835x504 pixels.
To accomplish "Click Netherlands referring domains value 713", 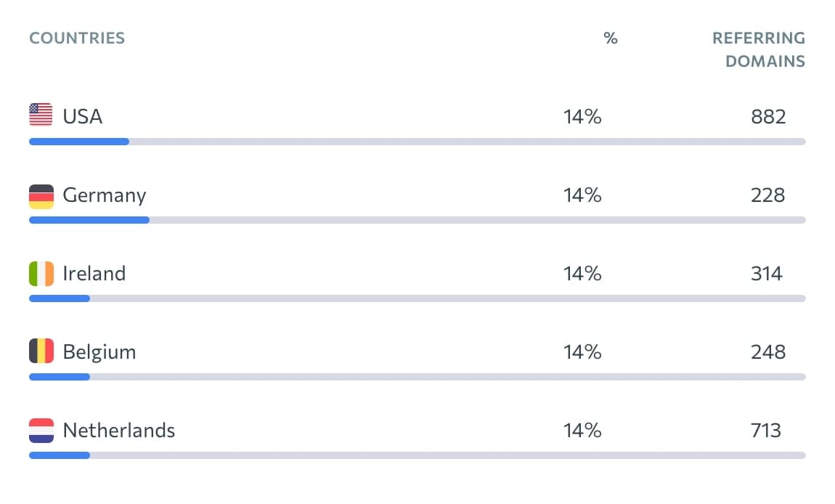I will coord(766,431).
